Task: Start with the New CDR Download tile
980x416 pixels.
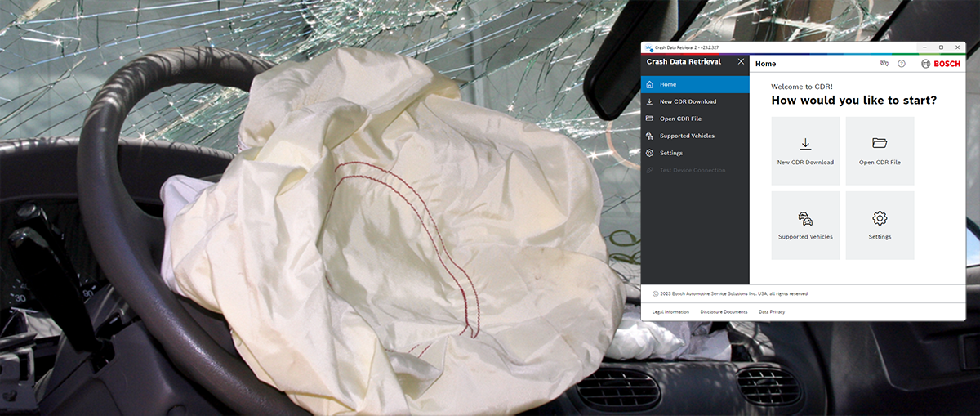Action: click(805, 151)
